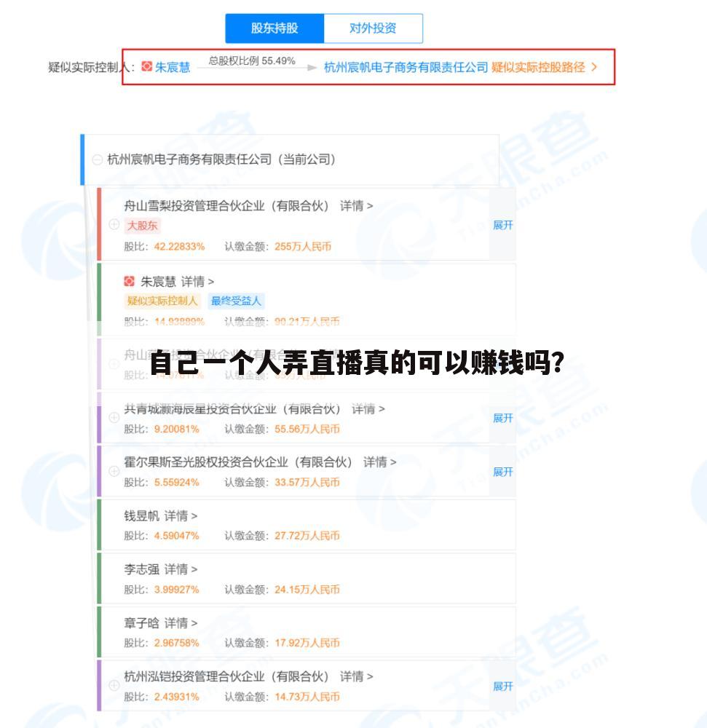This screenshot has height=728, width=707.
Task: Open 疑似实际控股路径 link
Action: pos(538,67)
